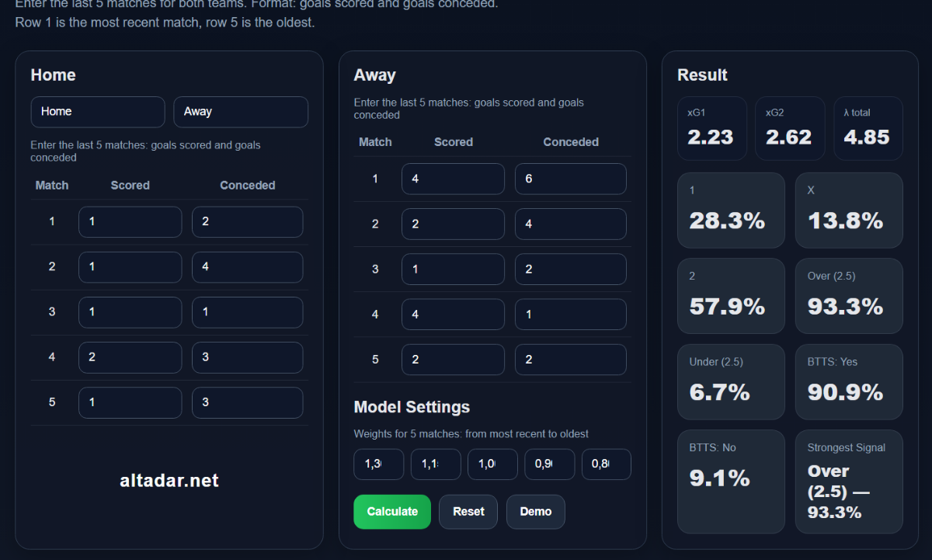
Task: Select Away match 1 Scored input
Action: tap(453, 179)
